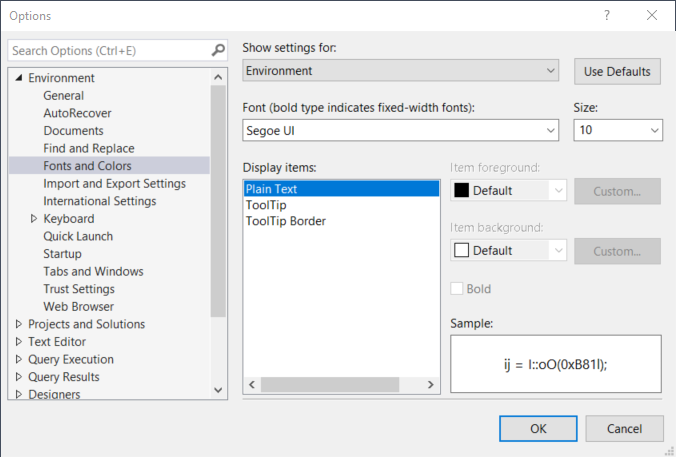Select ToolTip Border display item

tap(285, 221)
